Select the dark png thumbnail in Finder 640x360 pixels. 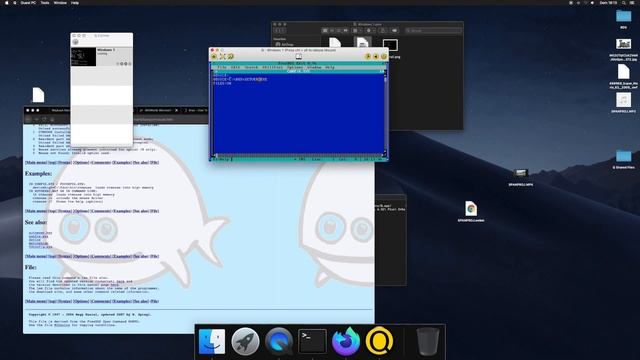(390, 45)
